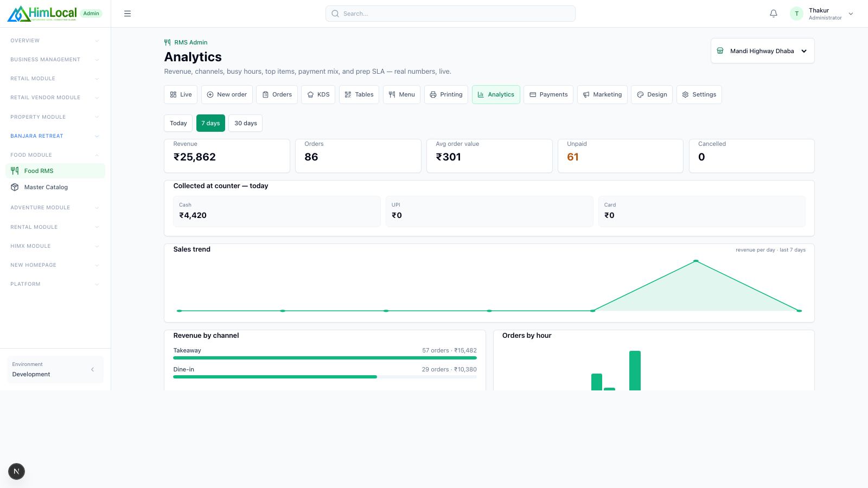Open the Marketing tab
The image size is (868, 488).
tap(602, 94)
